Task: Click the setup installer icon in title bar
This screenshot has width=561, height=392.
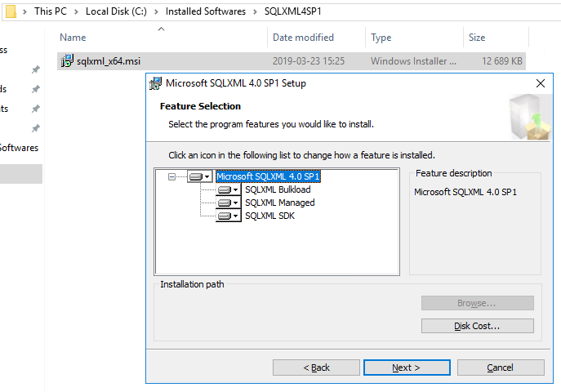Action: (155, 83)
